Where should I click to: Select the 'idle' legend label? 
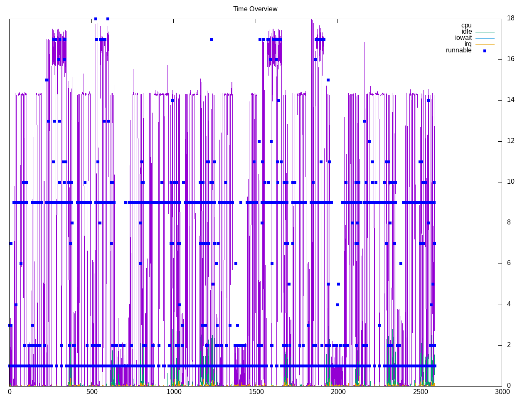466,32
